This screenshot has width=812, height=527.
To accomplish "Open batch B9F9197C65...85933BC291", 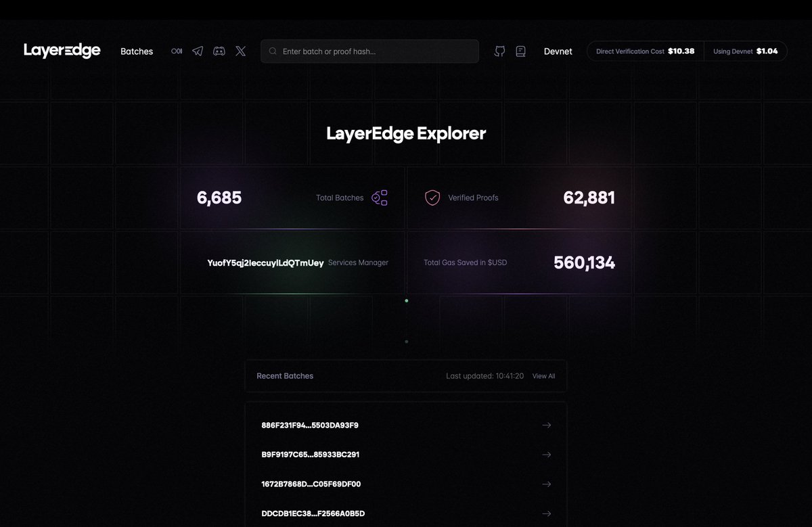I will click(x=311, y=455).
